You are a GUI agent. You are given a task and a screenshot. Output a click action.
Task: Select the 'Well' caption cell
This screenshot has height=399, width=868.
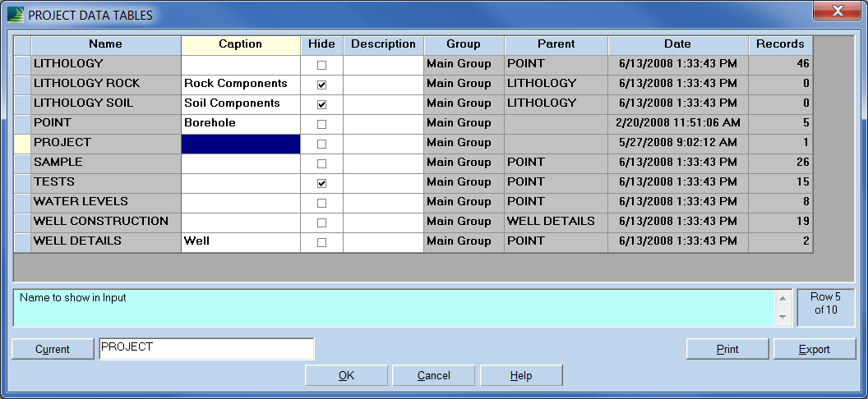pos(241,242)
